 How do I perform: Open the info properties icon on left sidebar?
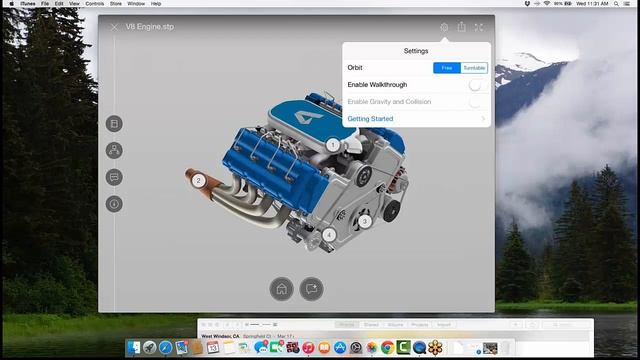tap(114, 204)
